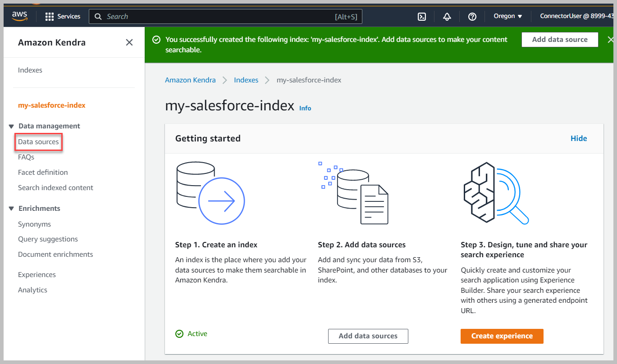Click the my-salesforce-index page title
Image resolution: width=617 pixels, height=364 pixels.
click(x=230, y=106)
